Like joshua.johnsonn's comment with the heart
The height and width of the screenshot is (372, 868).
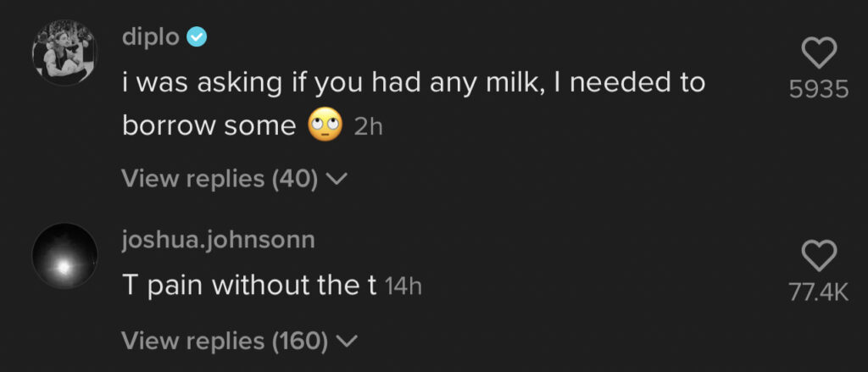pyautogui.click(x=818, y=255)
